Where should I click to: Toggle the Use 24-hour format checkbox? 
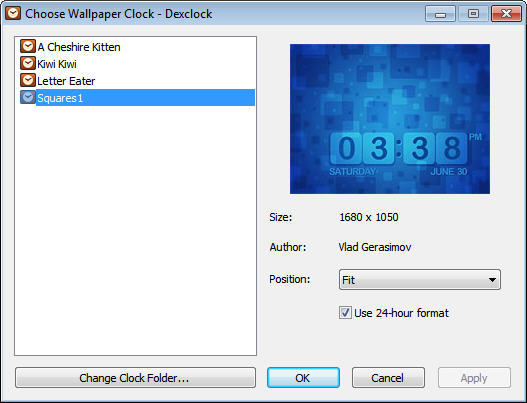(345, 313)
